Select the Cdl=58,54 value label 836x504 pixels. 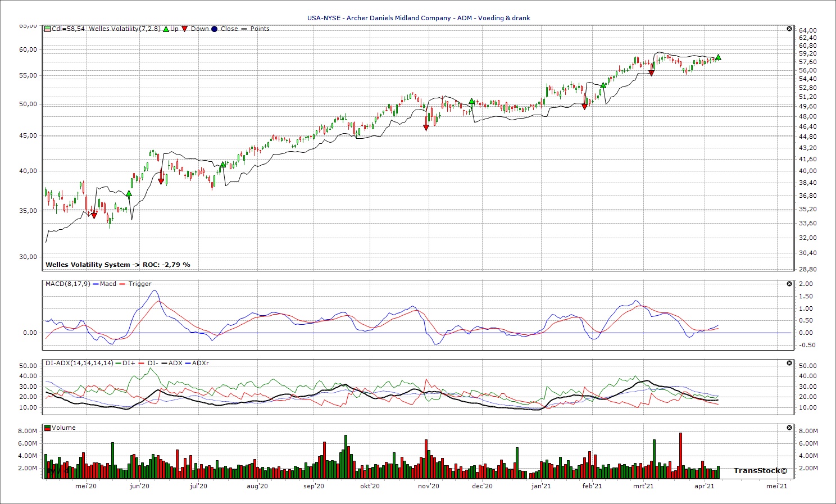click(x=68, y=29)
